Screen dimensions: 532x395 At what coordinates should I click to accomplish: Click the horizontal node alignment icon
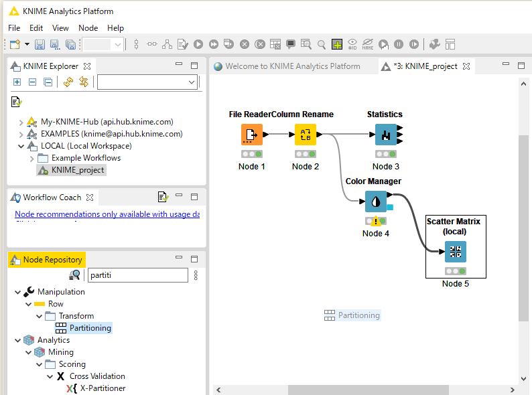pyautogui.click(x=151, y=44)
